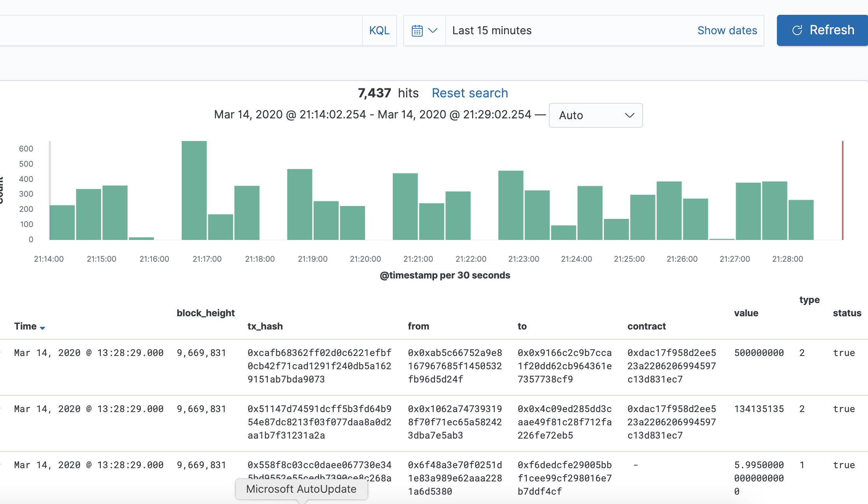Click the Microsoft AutoUpdate dock tooltip
This screenshot has width=868, height=504.
[x=301, y=489]
